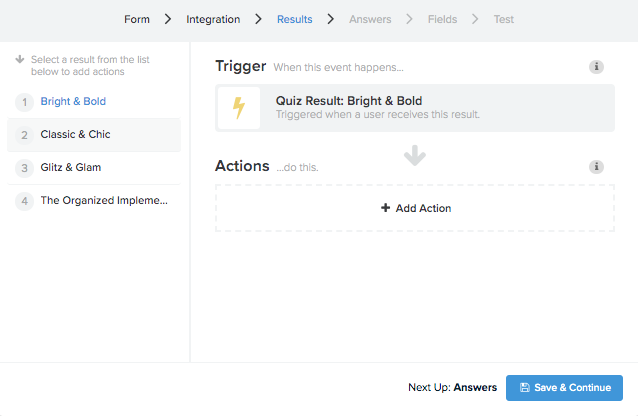Click the floppy disk save icon
This screenshot has width=638, height=416.
pyautogui.click(x=524, y=388)
